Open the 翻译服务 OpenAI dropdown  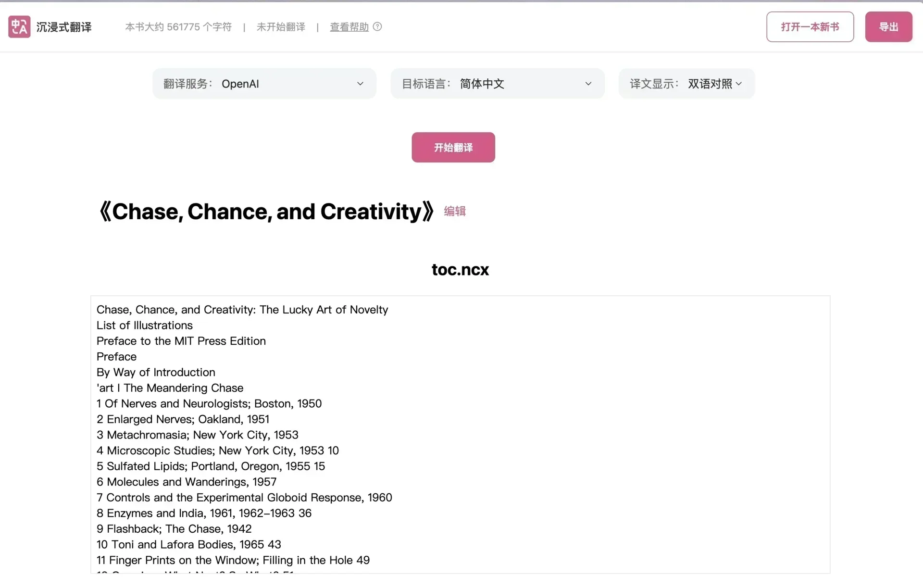click(x=264, y=84)
